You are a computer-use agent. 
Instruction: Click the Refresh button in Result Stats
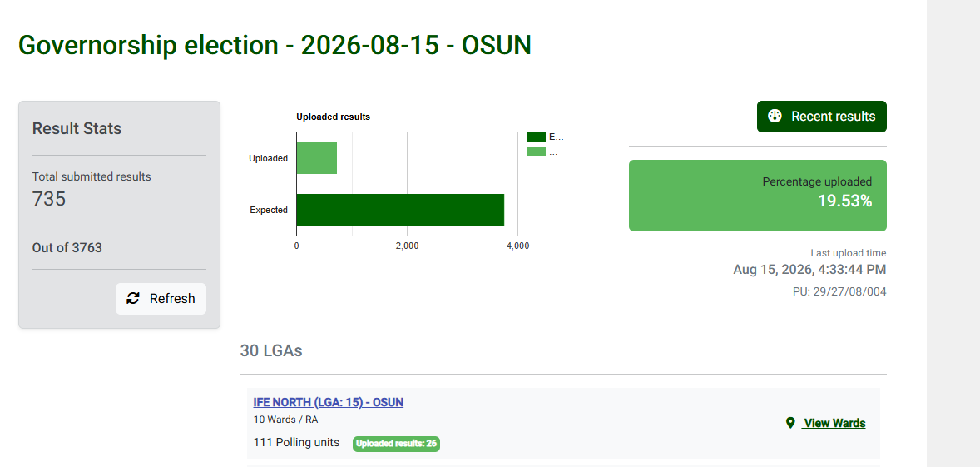pyautogui.click(x=161, y=299)
